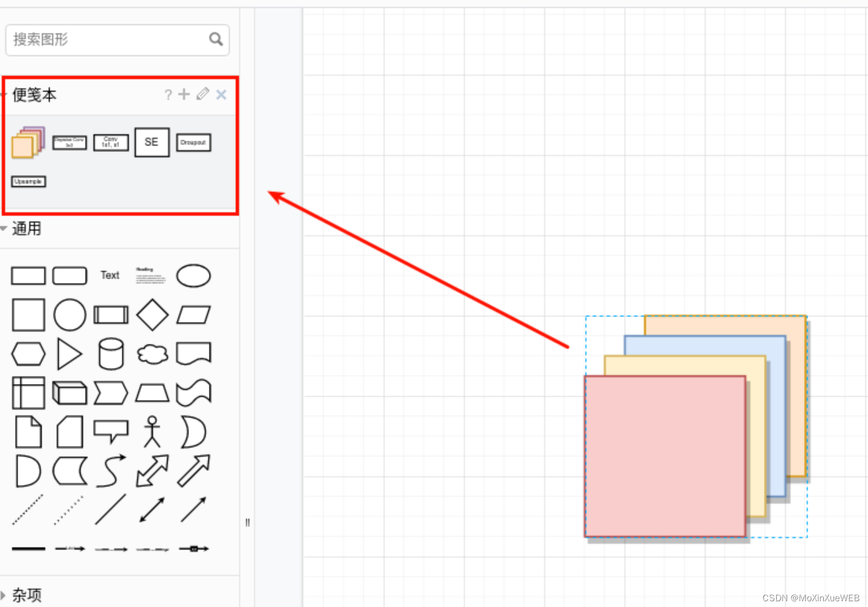Pick the dashed line shape
This screenshot has width=868, height=607.
point(28,509)
